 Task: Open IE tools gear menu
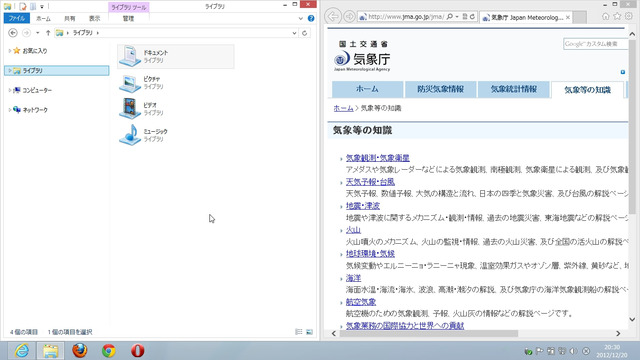coord(629,16)
